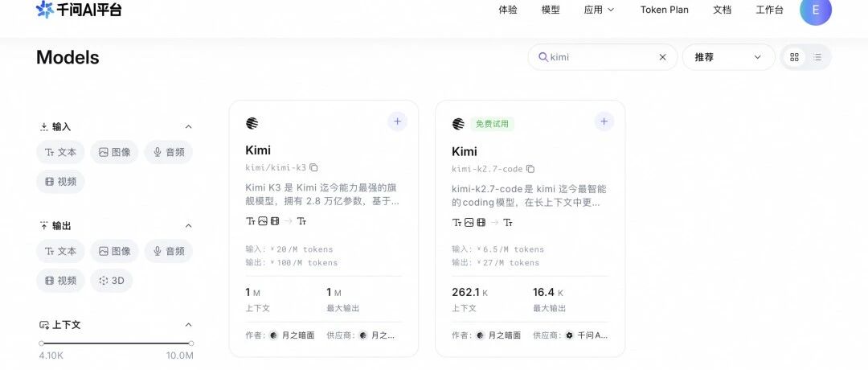
Task: Open the Kimi title on kimi-k2.7-code card
Action: point(465,151)
